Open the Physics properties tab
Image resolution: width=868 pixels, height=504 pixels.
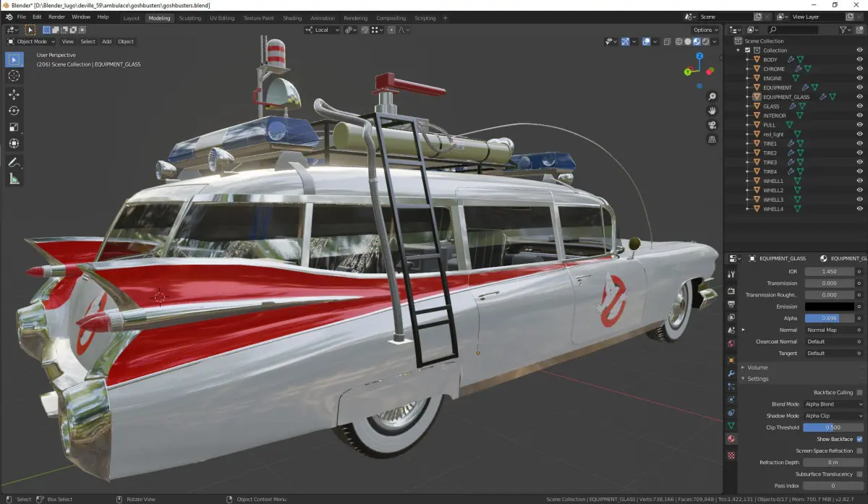pos(731,399)
